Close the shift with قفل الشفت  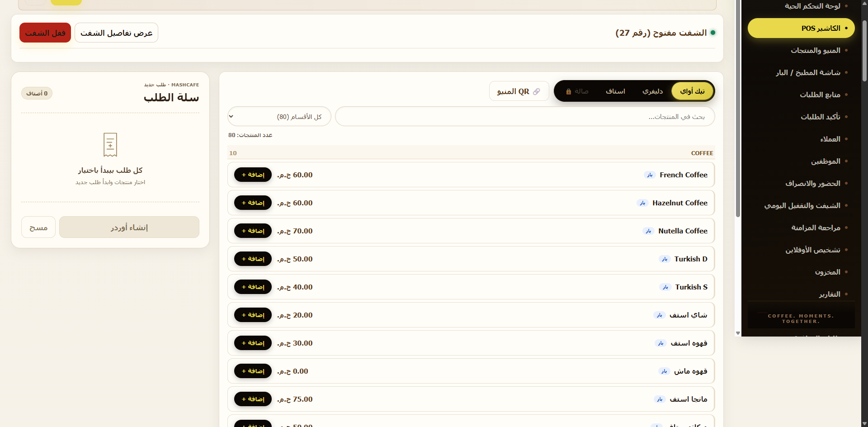point(45,33)
